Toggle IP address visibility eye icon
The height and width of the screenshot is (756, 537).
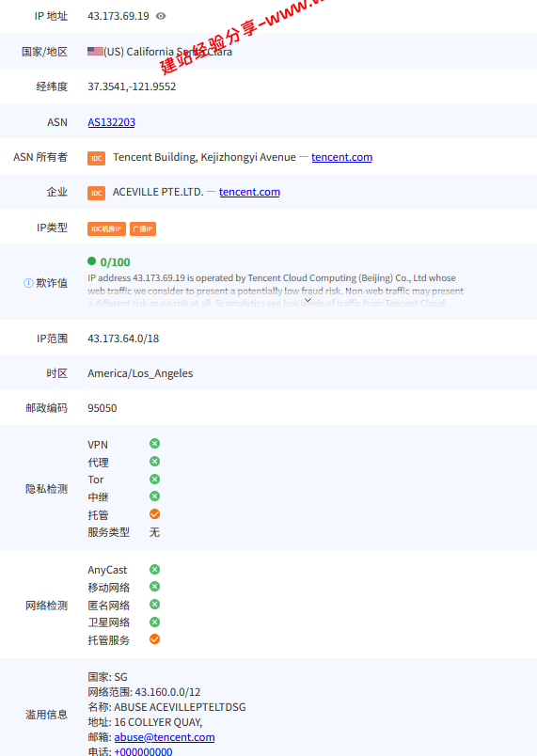pyautogui.click(x=161, y=16)
